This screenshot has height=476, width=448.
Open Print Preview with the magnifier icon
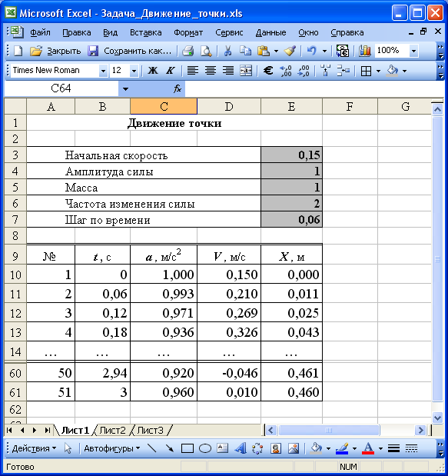click(206, 51)
